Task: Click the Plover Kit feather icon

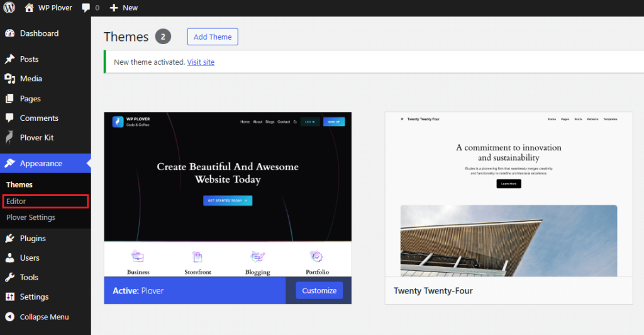Action: (9, 137)
